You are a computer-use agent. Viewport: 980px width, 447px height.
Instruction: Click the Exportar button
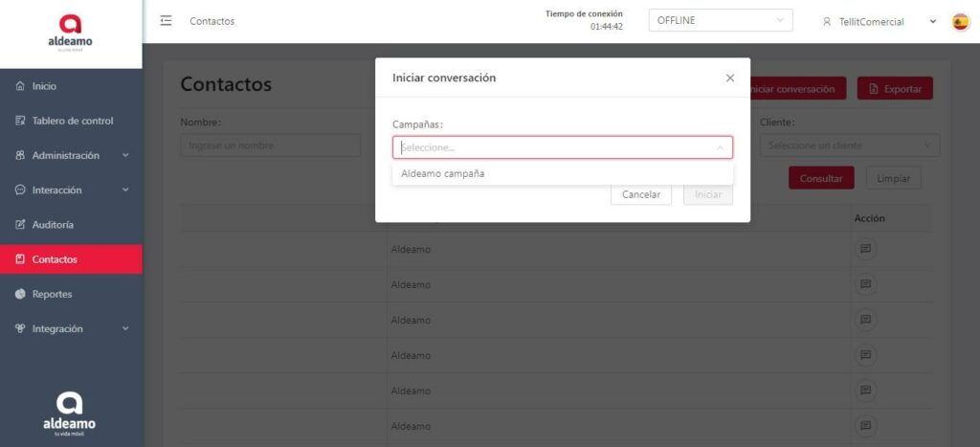pyautogui.click(x=894, y=89)
